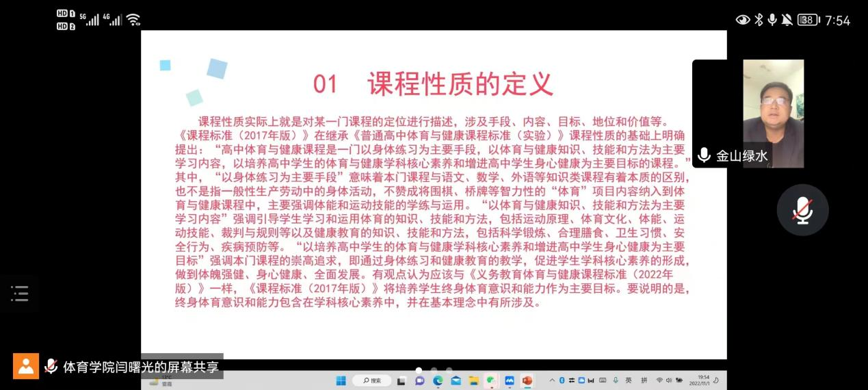
Task: Toggle the 英 input language indicator
Action: pyautogui.click(x=629, y=380)
